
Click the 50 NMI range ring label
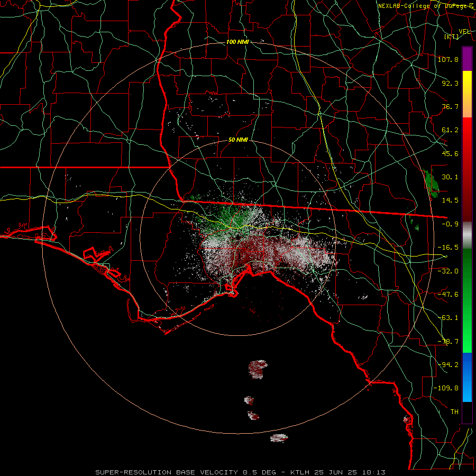coord(238,140)
